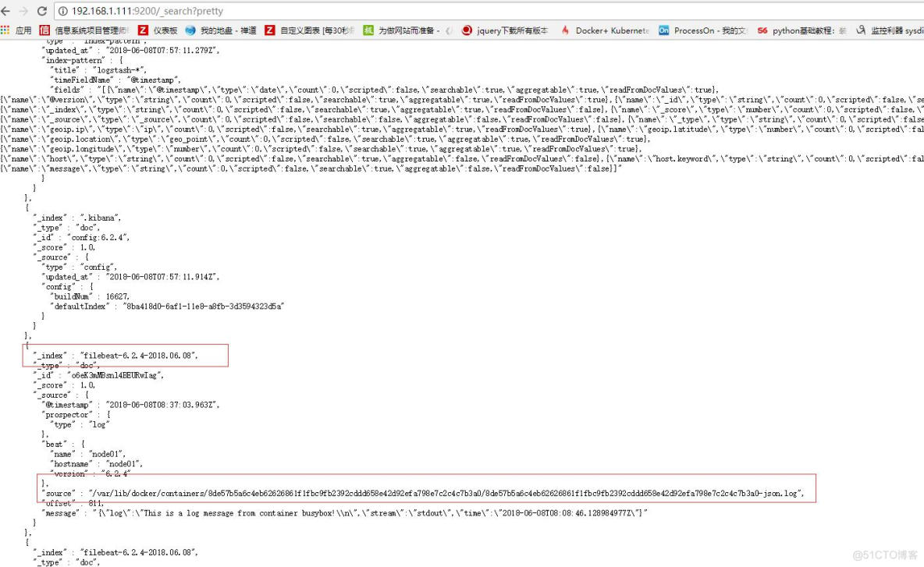Screen dimensions: 924x567
Task: Click the geoip.location geo_point field line
Action: click(325, 140)
